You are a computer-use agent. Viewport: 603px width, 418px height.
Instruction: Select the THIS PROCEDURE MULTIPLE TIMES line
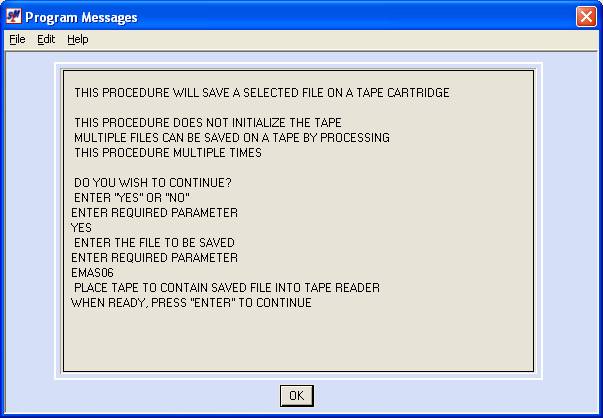point(168,153)
